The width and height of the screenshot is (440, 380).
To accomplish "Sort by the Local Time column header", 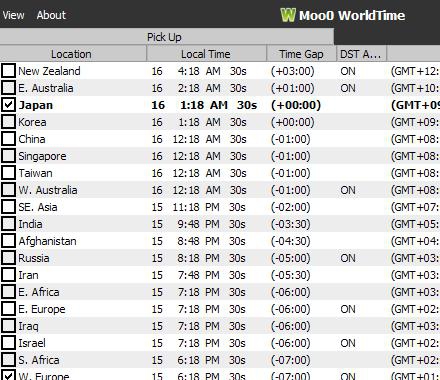I will 206,54.
